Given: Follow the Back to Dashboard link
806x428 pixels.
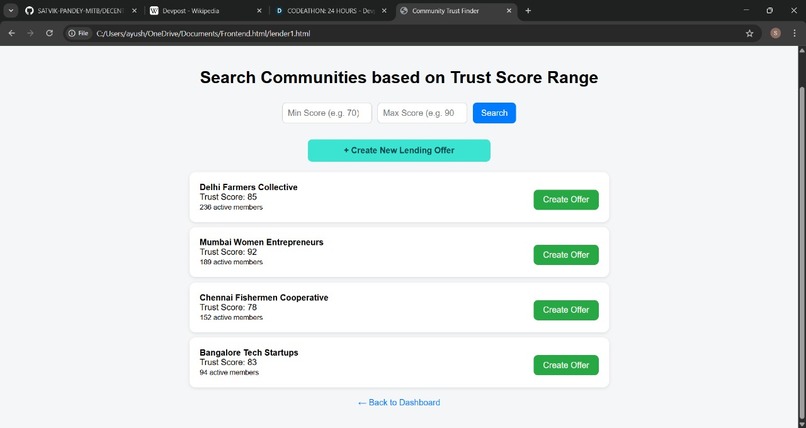Looking at the screenshot, I should (x=399, y=402).
